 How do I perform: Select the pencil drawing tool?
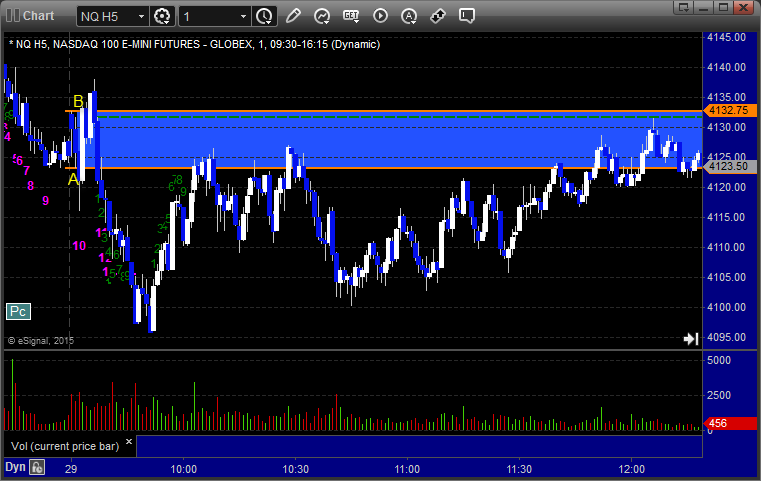point(293,16)
